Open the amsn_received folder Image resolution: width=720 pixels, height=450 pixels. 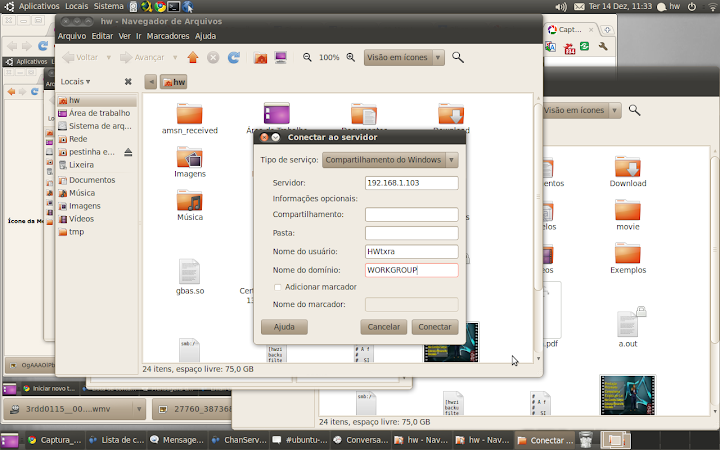[x=190, y=118]
